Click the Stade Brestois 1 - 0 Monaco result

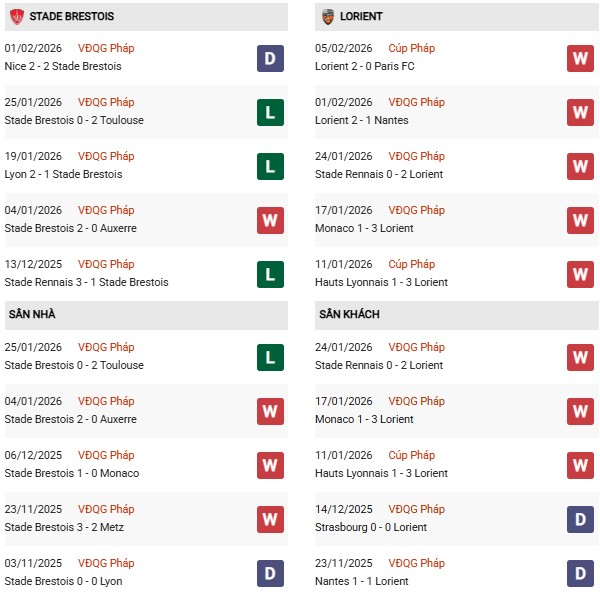tap(72, 473)
